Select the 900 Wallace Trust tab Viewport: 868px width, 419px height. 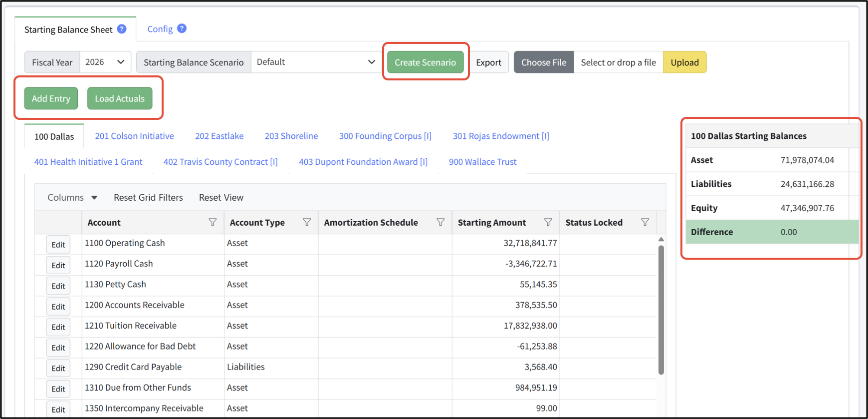click(x=482, y=162)
